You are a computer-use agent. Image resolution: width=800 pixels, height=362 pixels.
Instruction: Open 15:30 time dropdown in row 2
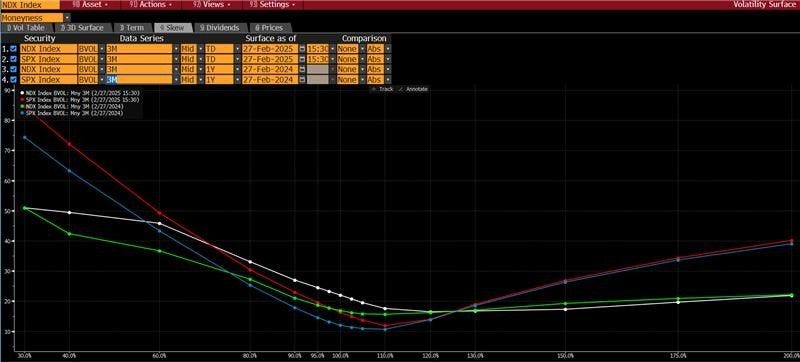coord(332,59)
